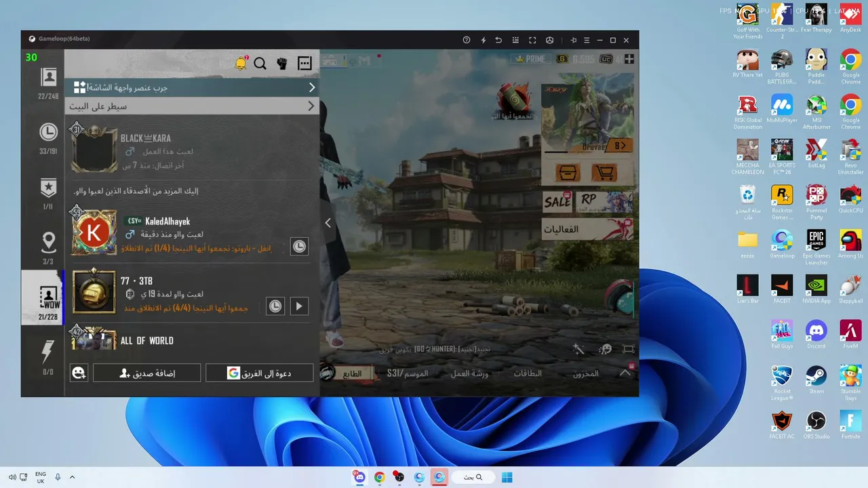The height and width of the screenshot is (488, 868).
Task: Open the orange crate box icon
Action: 568,172
